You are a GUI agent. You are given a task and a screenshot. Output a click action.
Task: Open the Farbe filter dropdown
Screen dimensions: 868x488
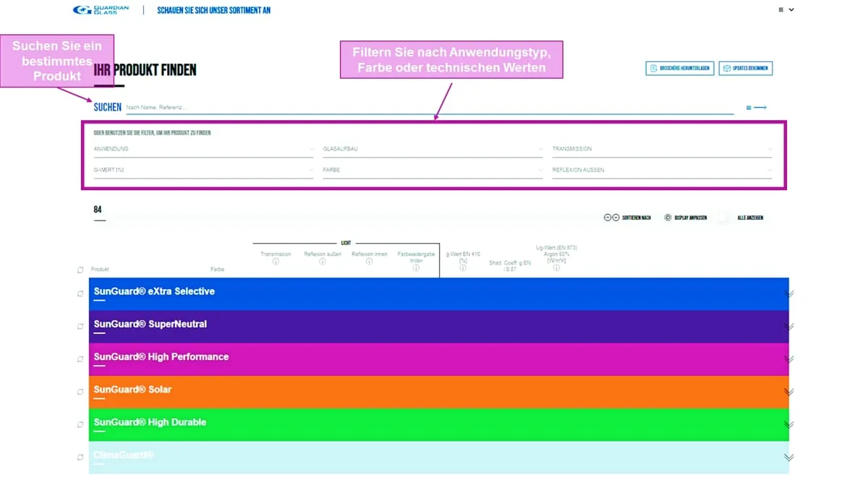(x=433, y=170)
